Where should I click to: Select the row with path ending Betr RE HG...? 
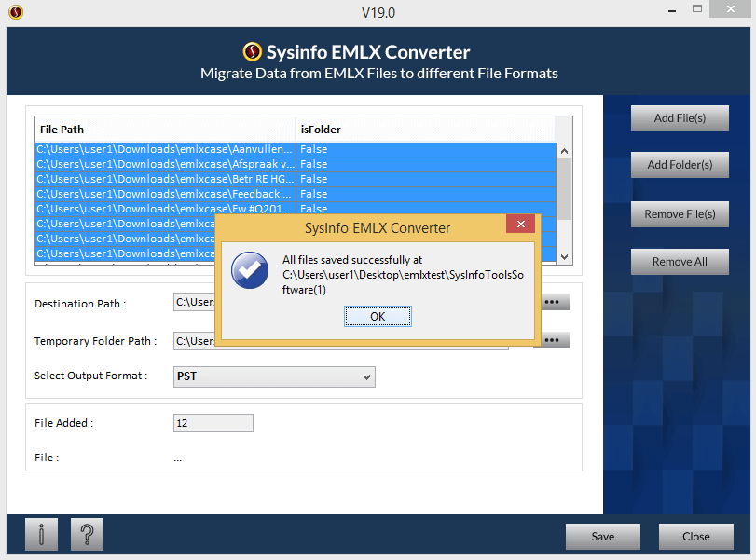coord(296,179)
